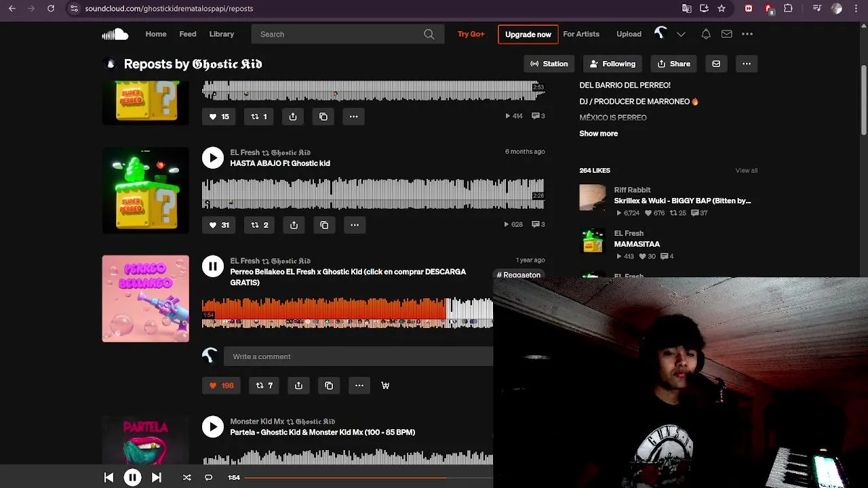868x488 pixels.
Task: Share the HASTA ABAJO track
Action: [294, 225]
